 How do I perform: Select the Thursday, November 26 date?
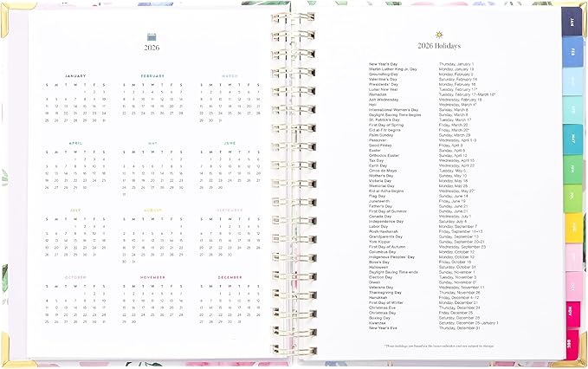click(x=459, y=293)
